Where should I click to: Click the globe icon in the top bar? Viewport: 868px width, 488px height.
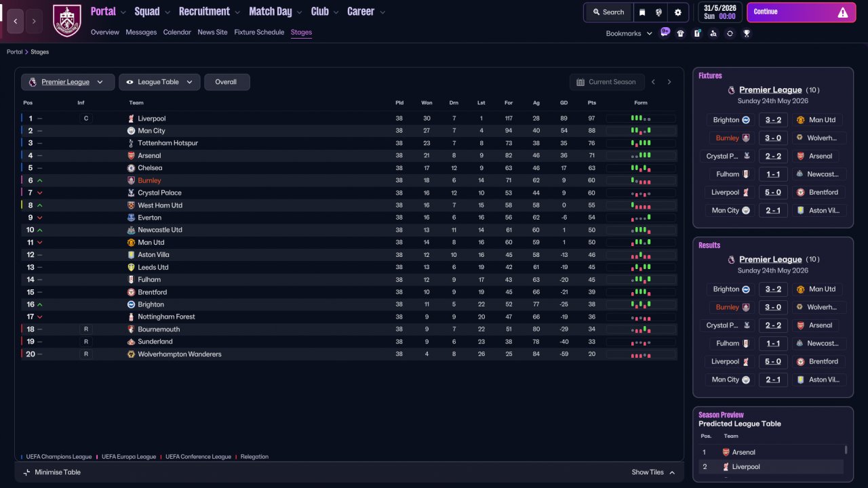tap(658, 12)
